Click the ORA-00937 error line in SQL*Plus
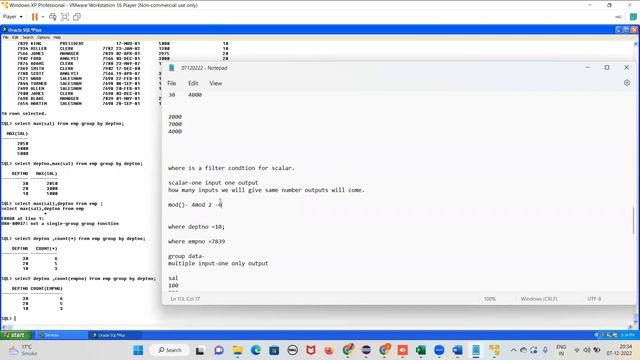This screenshot has width=640, height=360. coord(60,223)
